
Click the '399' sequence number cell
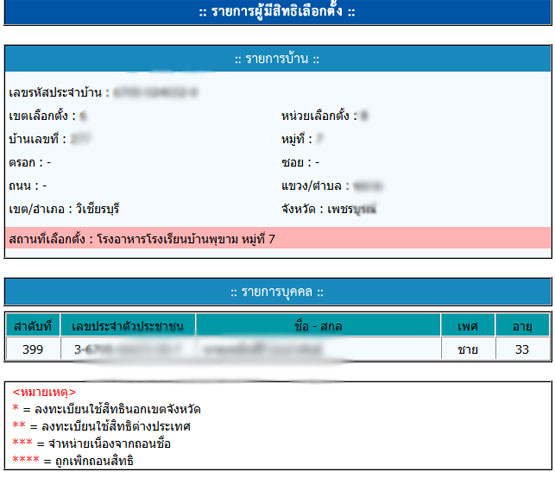33,349
